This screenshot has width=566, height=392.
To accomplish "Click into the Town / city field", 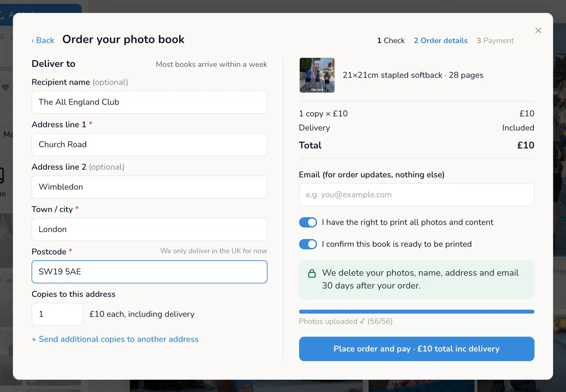I will coord(150,229).
